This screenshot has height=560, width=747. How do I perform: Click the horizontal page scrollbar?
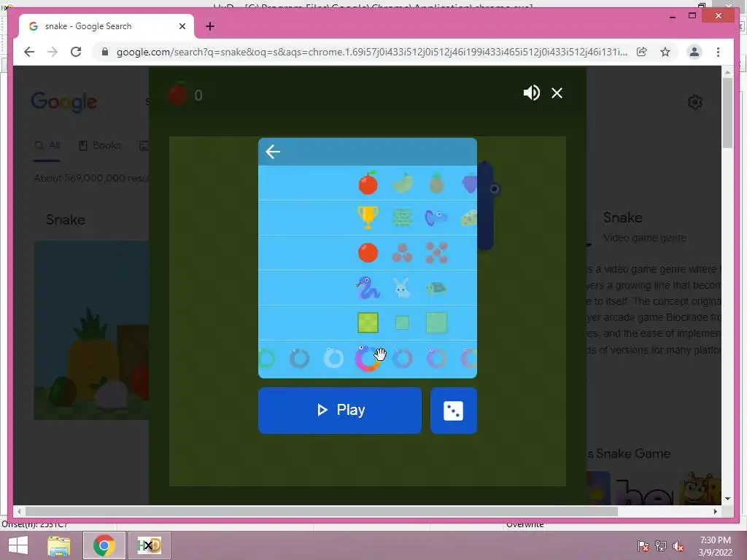[x=322, y=511]
